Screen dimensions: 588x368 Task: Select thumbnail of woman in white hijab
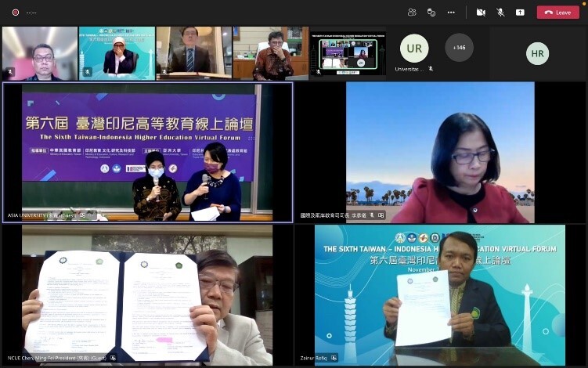pyautogui.click(x=117, y=53)
